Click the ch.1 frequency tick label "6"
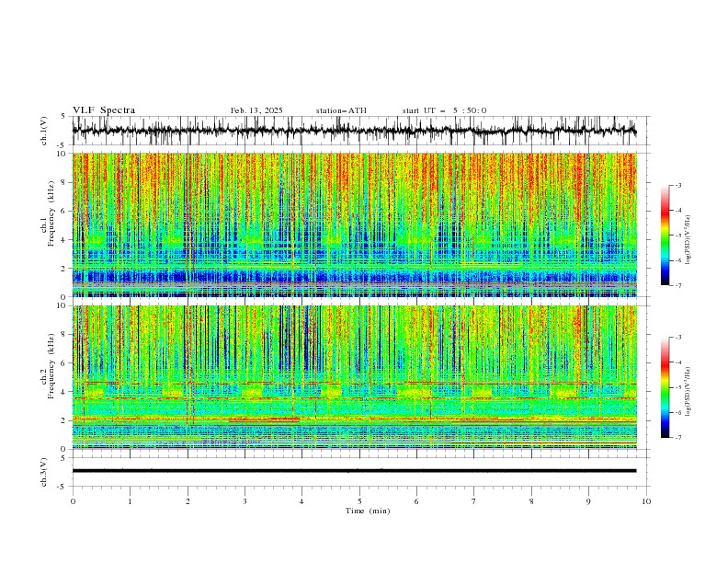Screen dimensions: 728x563 click(65, 211)
